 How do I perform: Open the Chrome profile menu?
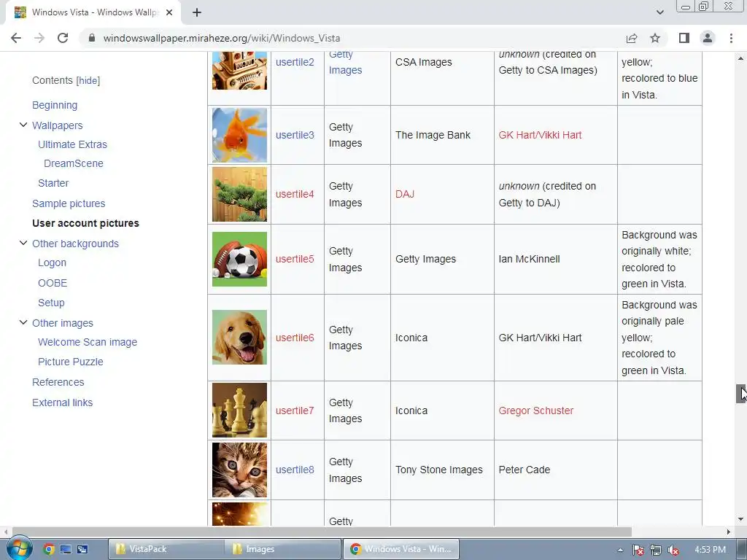coord(708,38)
